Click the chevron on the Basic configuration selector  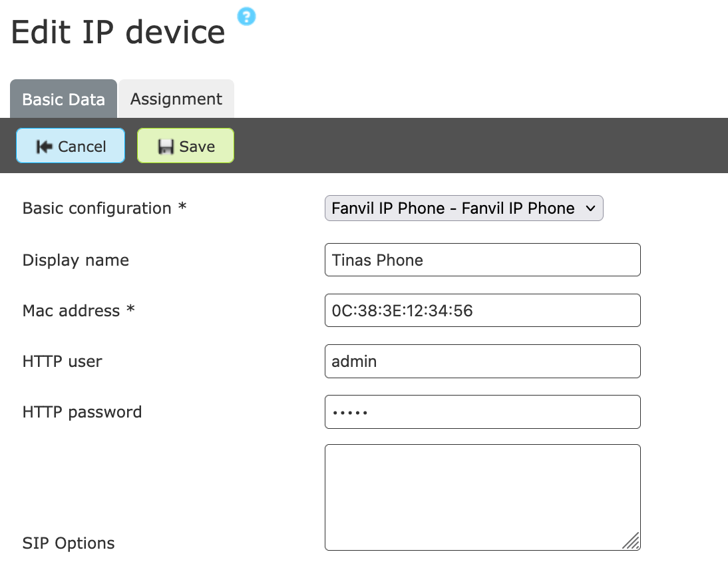click(x=591, y=208)
